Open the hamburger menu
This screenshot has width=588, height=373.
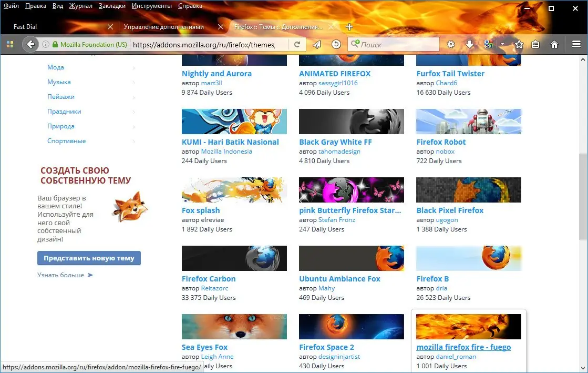pos(576,44)
